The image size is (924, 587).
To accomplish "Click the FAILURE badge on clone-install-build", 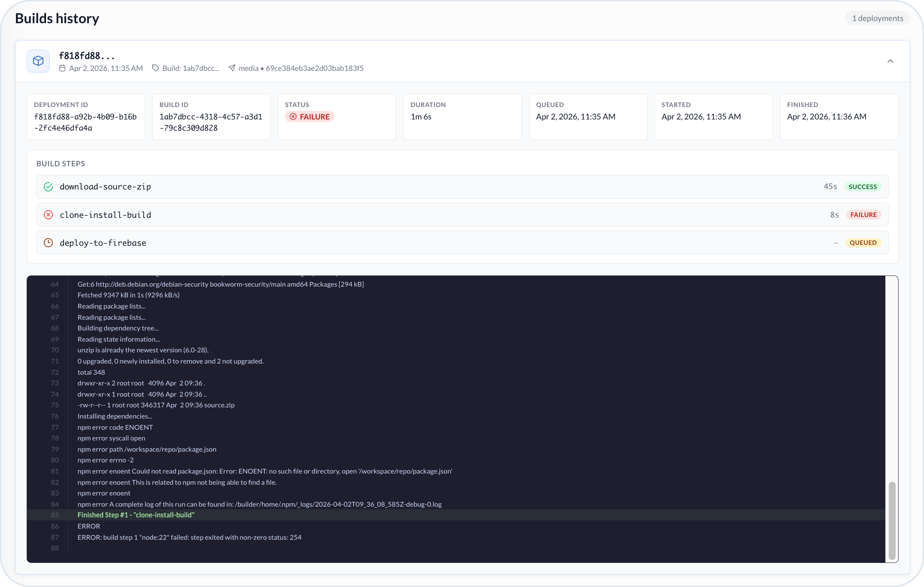I will point(863,214).
